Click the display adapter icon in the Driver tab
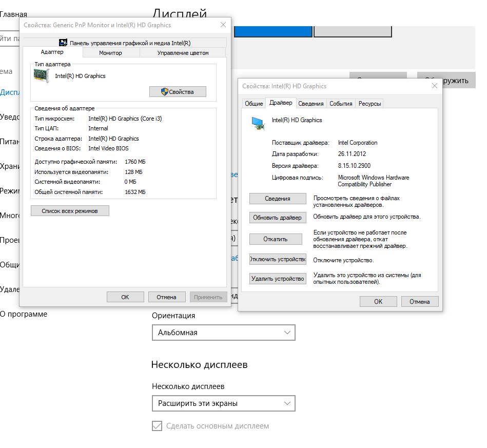Viewport: 487px width, 448px height. pyautogui.click(x=258, y=123)
